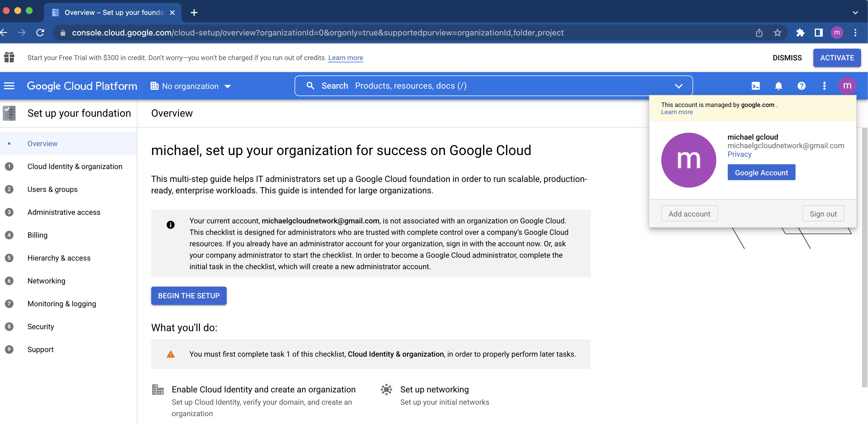Dismiss the free trial banner
Image resolution: width=868 pixels, height=425 pixels.
click(787, 58)
